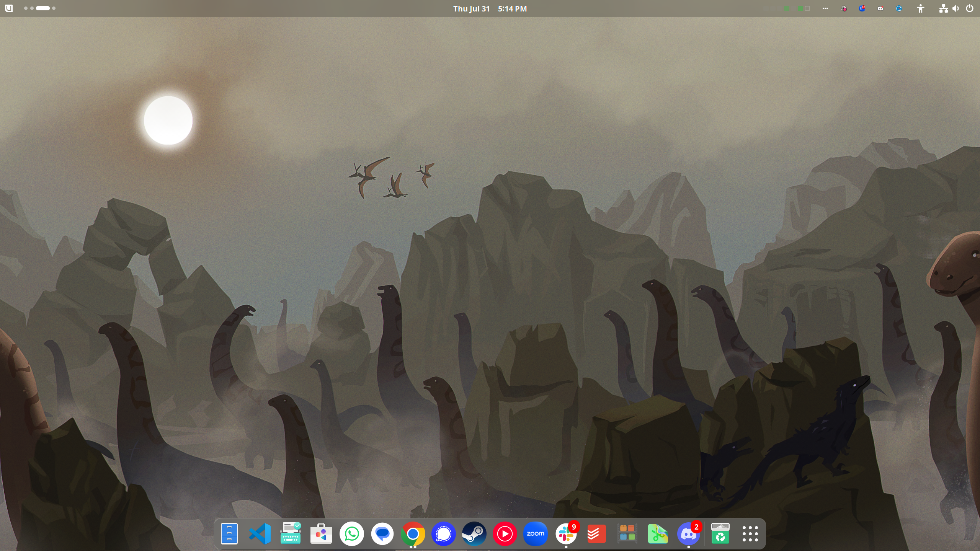Image resolution: width=980 pixels, height=551 pixels.
Task: Open Visual Studio Code from the dock
Action: (260, 533)
